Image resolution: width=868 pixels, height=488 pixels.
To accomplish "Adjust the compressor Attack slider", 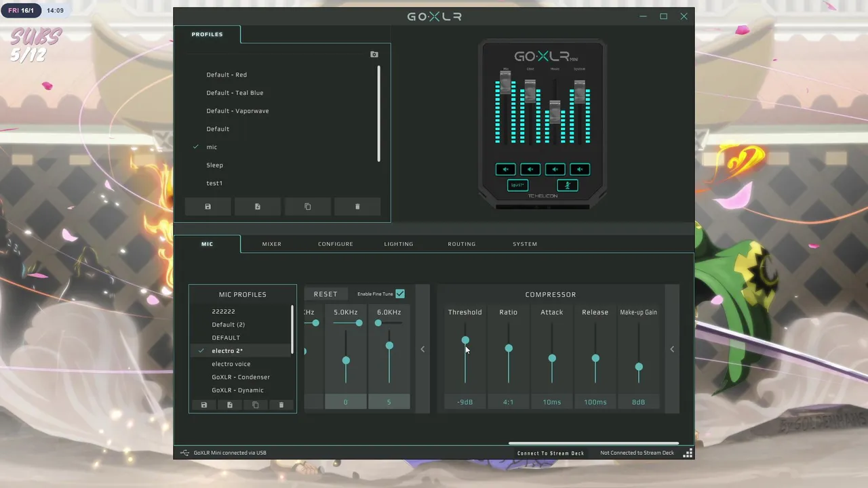I will point(552,358).
